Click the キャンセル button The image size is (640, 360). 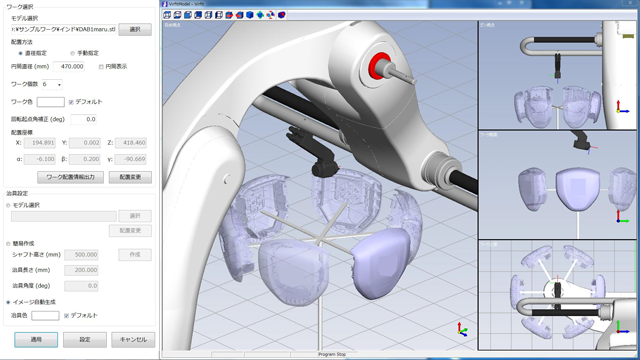click(x=133, y=340)
